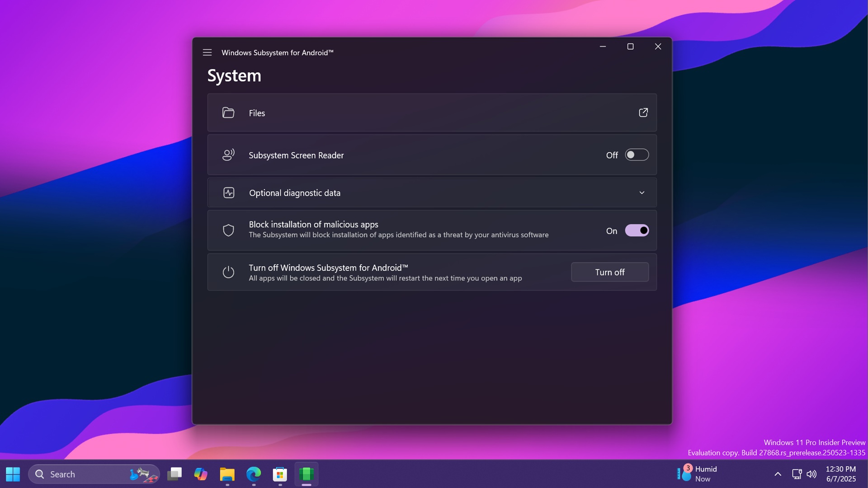The height and width of the screenshot is (488, 868).
Task: Click the power icon beside Turn off setting
Action: coord(229,272)
